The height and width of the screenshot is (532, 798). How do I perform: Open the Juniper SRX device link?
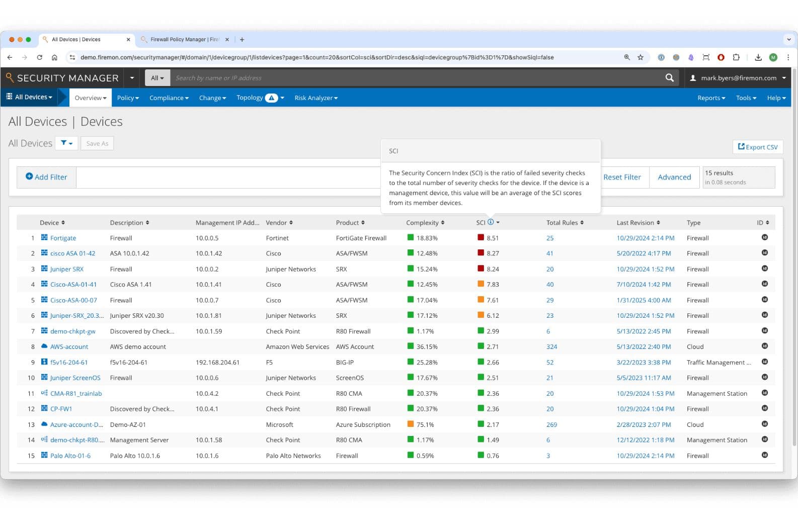(x=67, y=269)
